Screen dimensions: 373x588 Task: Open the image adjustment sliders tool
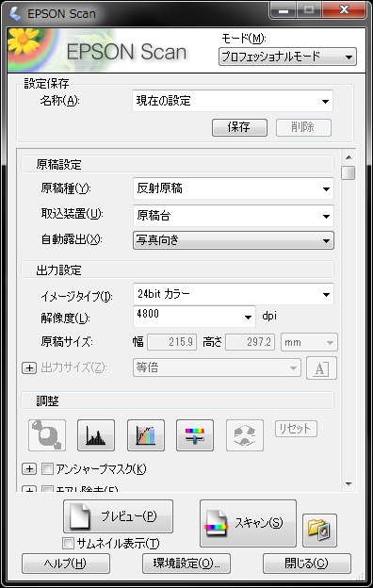click(195, 435)
